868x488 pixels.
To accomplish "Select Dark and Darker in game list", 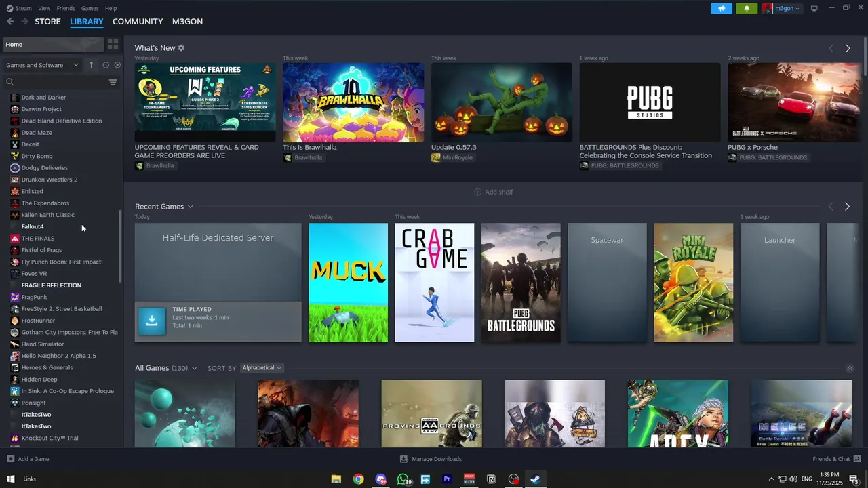I will (x=43, y=98).
